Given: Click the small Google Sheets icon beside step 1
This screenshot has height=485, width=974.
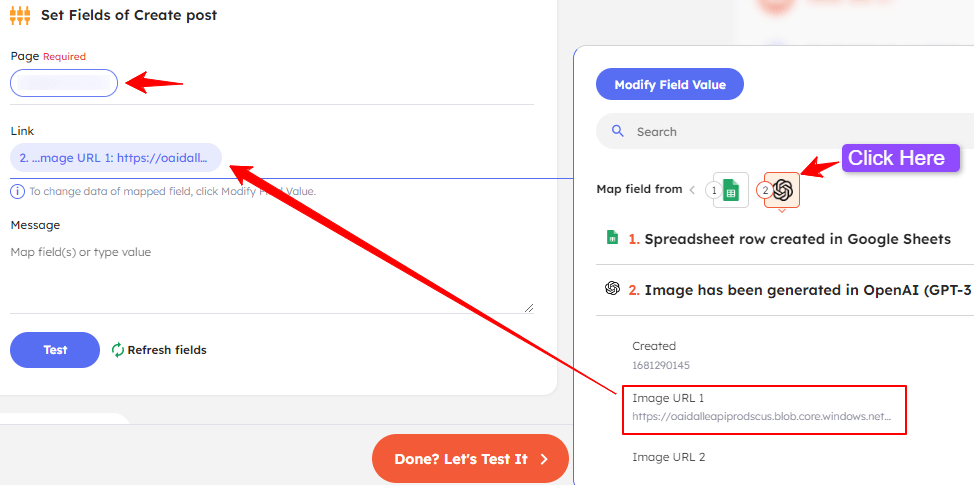Looking at the screenshot, I should click(x=613, y=238).
